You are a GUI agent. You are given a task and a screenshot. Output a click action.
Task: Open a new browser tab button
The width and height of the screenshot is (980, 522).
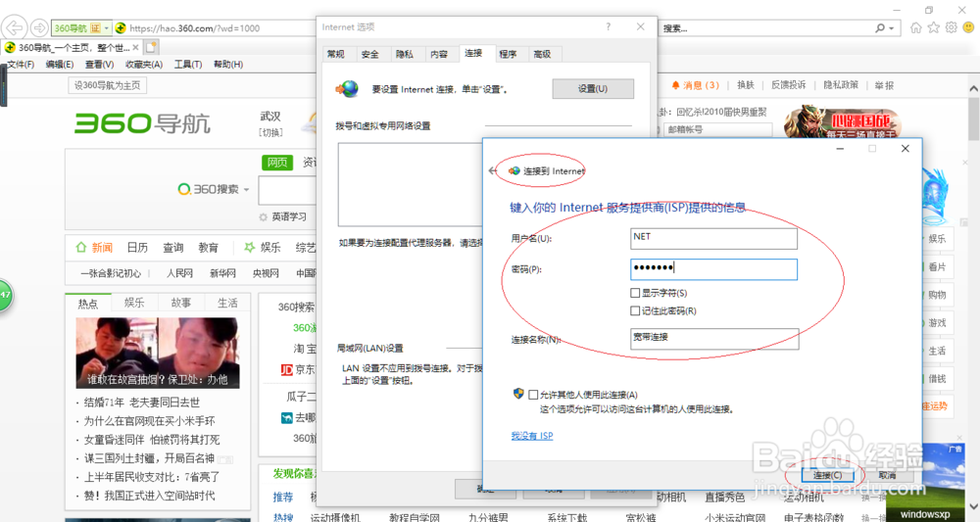coord(151,47)
